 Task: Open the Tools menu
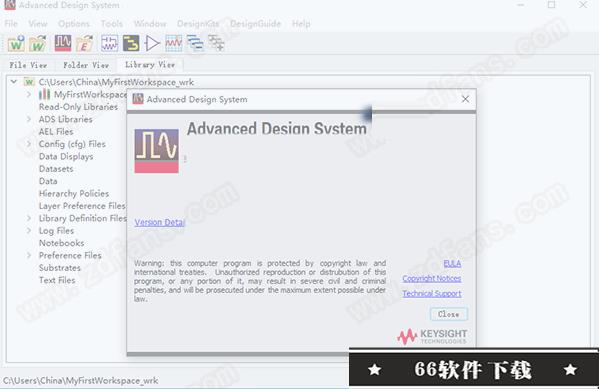pos(112,24)
